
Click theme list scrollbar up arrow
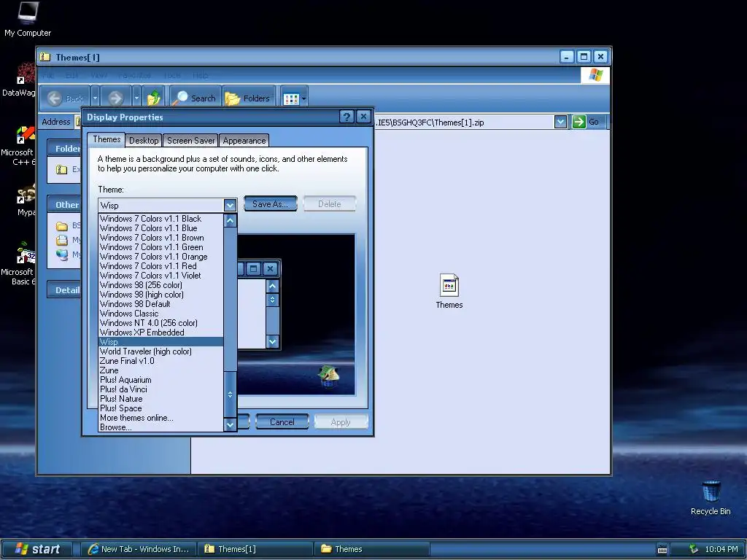click(230, 220)
